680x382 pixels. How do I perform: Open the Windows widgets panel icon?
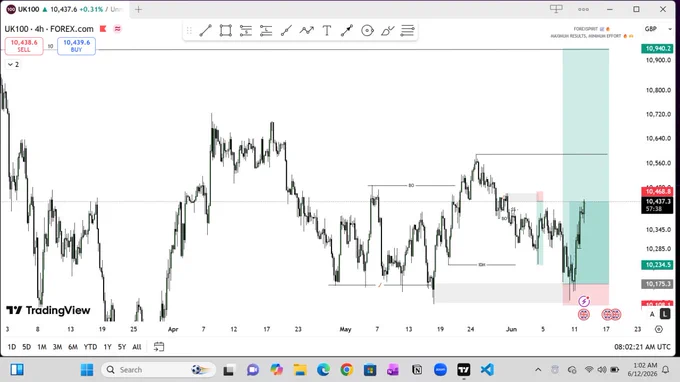(x=17, y=370)
